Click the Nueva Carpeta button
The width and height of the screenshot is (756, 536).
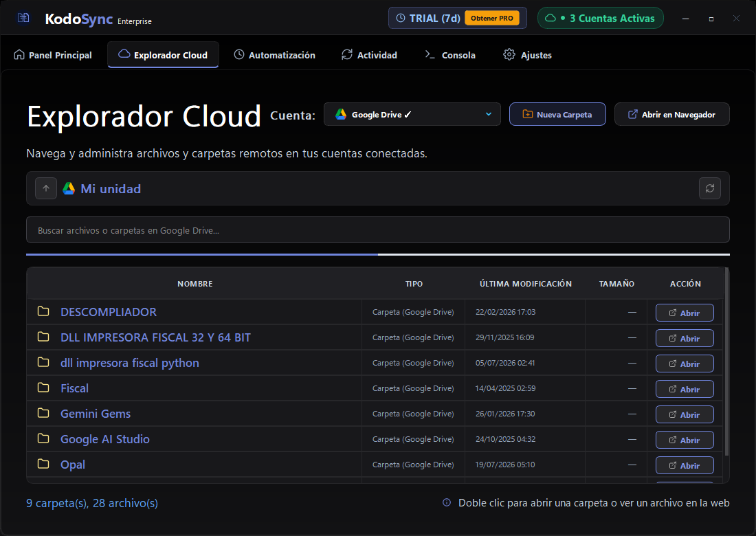[557, 114]
